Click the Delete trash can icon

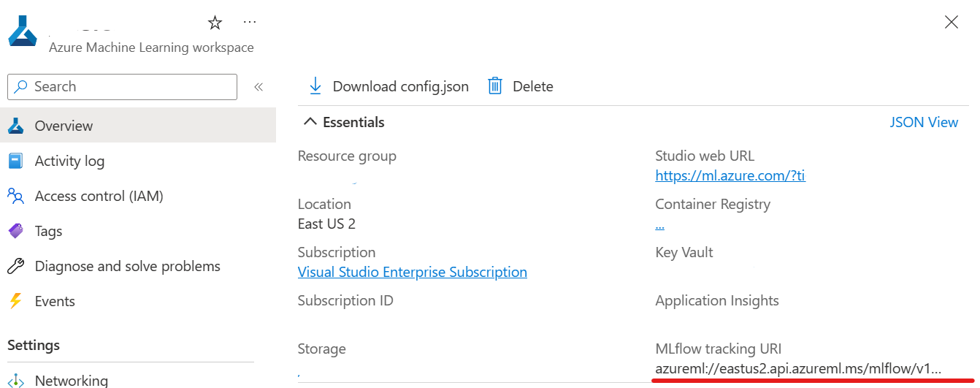point(495,86)
